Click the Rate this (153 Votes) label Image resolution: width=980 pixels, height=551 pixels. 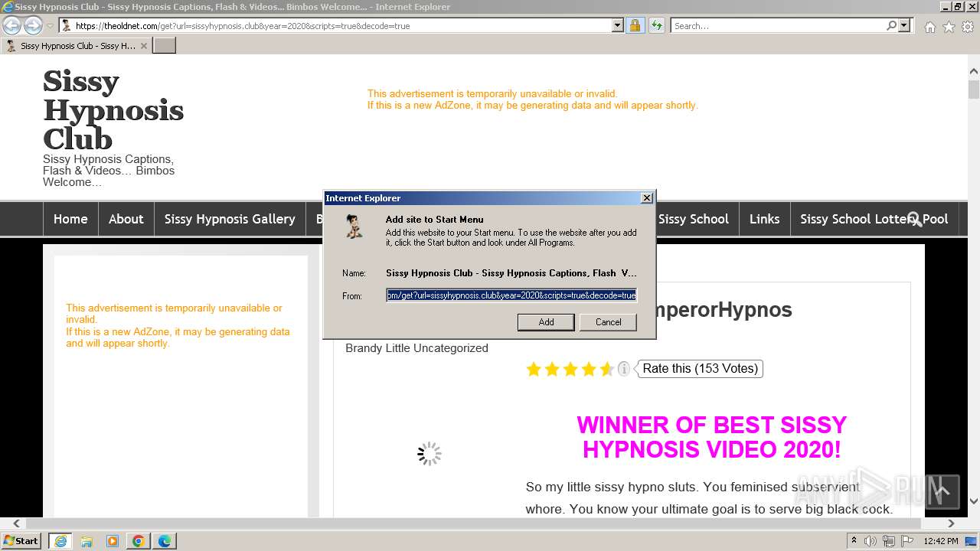(701, 369)
